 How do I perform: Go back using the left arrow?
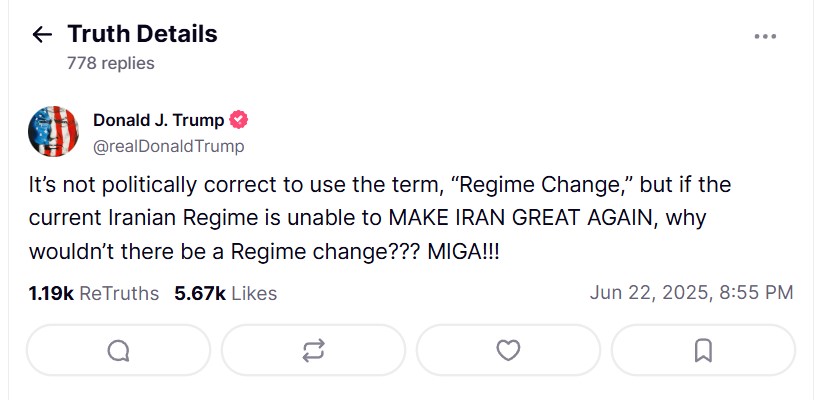[x=41, y=35]
